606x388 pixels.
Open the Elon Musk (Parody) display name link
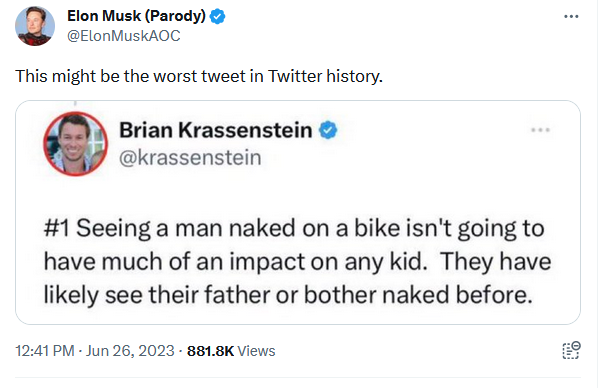point(136,16)
